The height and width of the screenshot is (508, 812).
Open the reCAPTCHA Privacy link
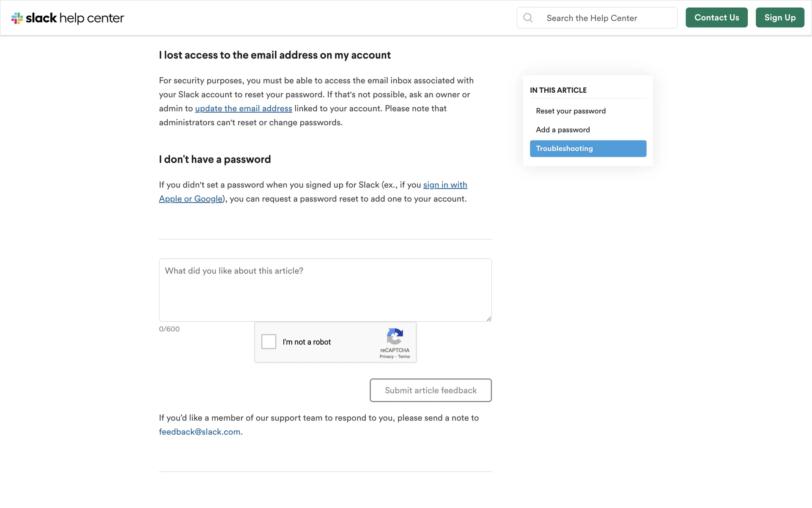point(386,357)
